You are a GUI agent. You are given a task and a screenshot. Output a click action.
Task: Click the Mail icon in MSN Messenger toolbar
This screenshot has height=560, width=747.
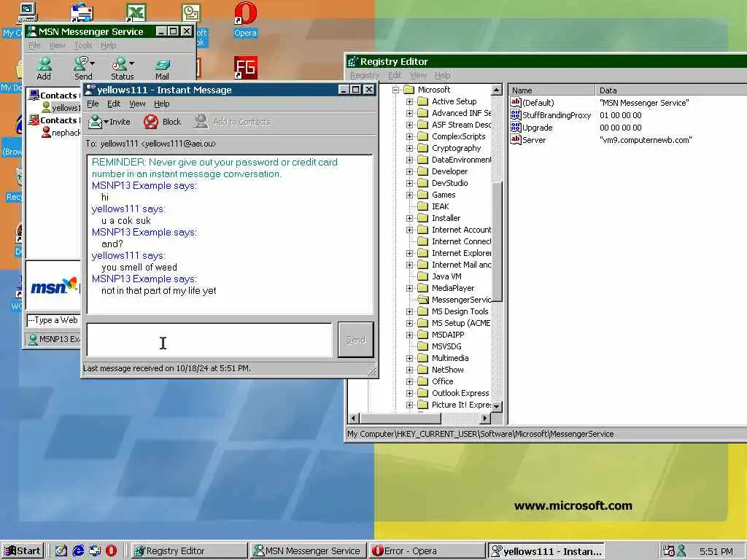(x=163, y=64)
